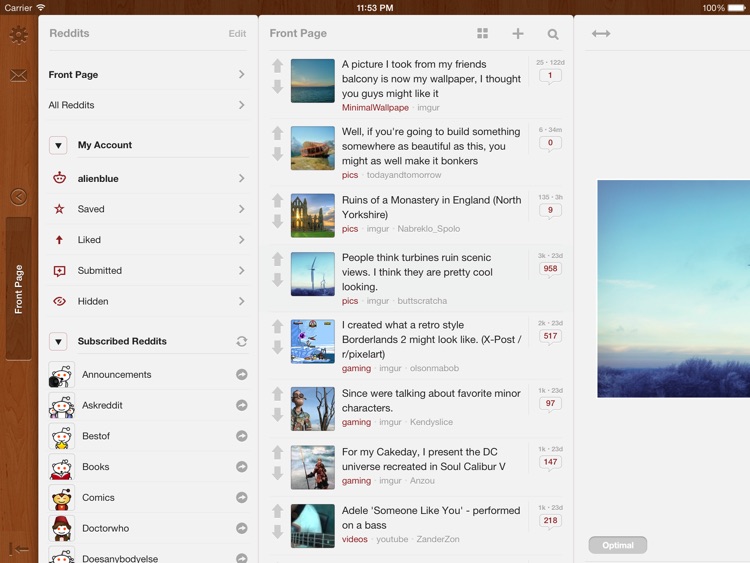
Task: Open search in the Front Page header
Action: [553, 34]
